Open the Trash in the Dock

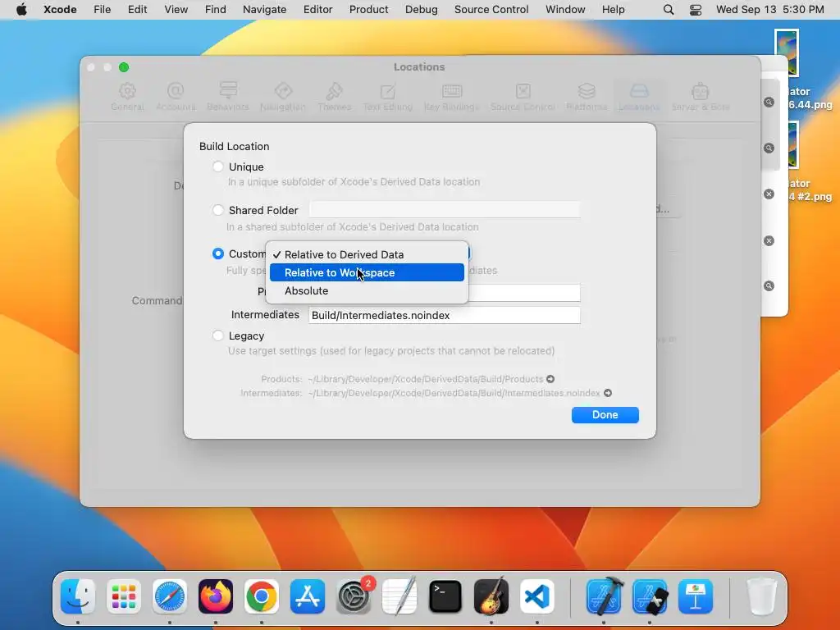pos(761,596)
